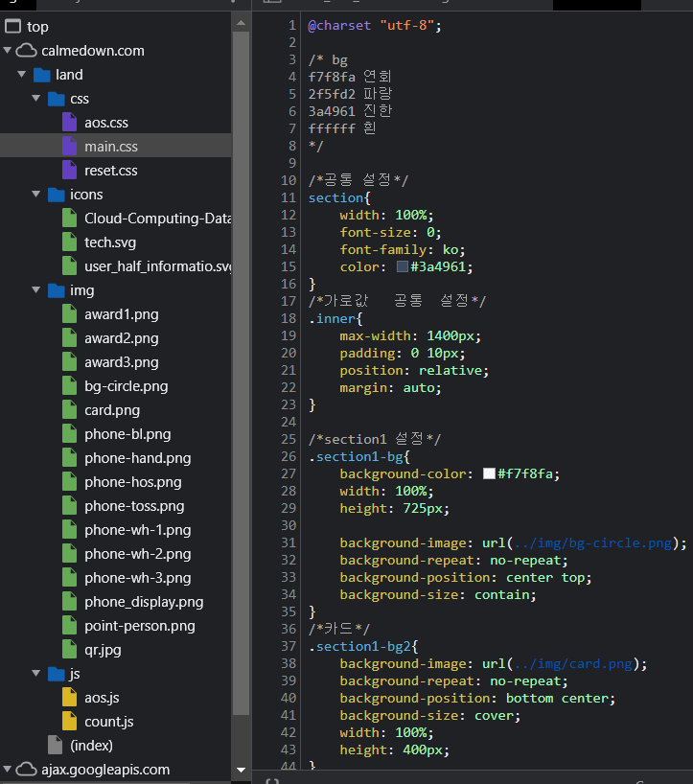This screenshot has width=693, height=784.
Task: Click the award1.png file icon
Action: (x=70, y=314)
